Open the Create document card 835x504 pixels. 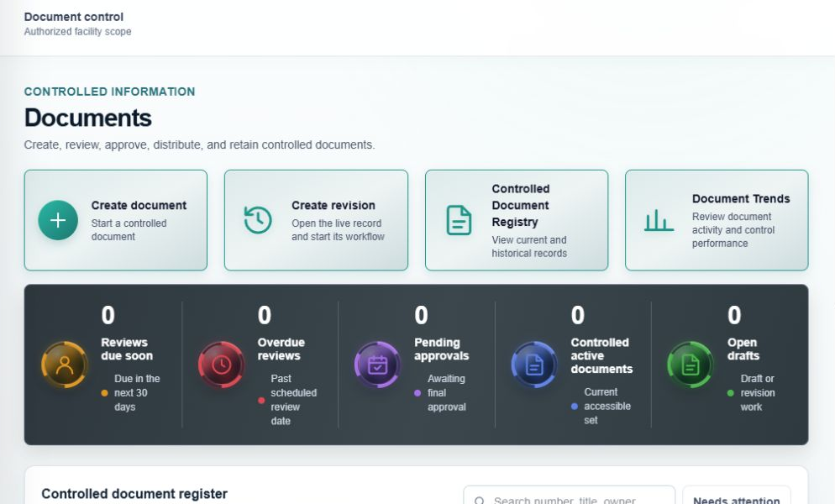(116, 220)
